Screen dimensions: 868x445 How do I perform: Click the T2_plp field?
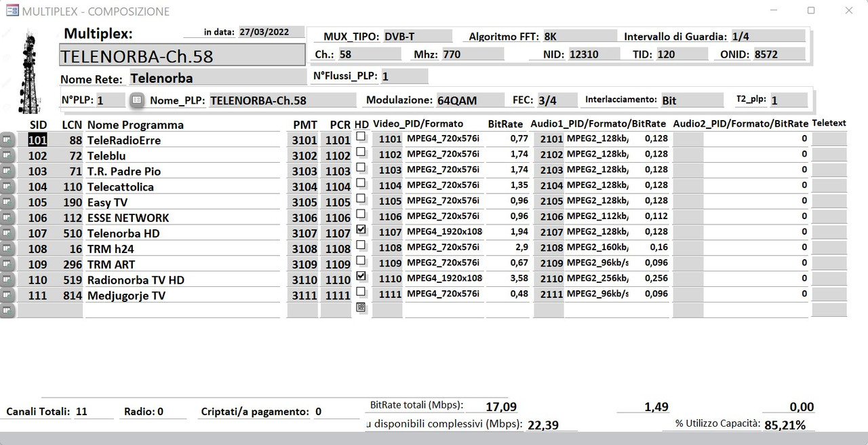point(789,100)
